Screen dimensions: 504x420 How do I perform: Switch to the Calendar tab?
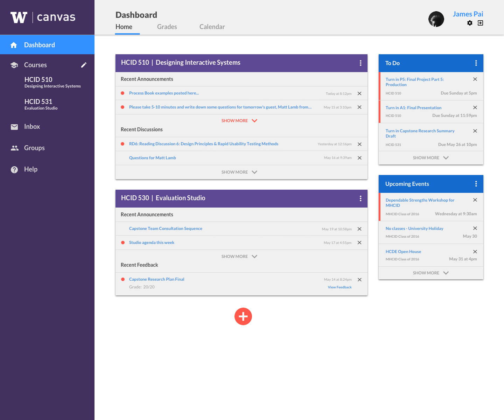tap(212, 27)
